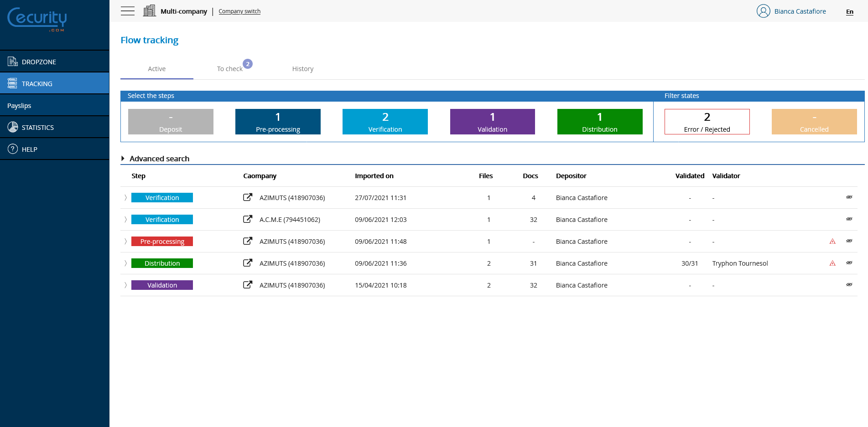Open the hamburger menu at the top
Viewport: 868px width, 427px height.
click(128, 11)
